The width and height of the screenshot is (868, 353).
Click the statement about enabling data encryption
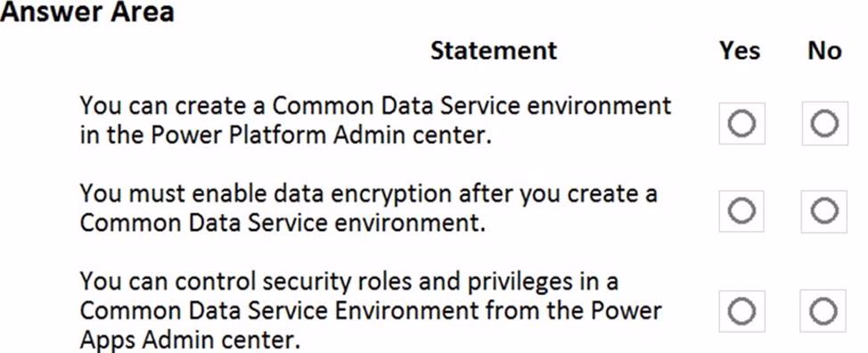pyautogui.click(x=368, y=209)
